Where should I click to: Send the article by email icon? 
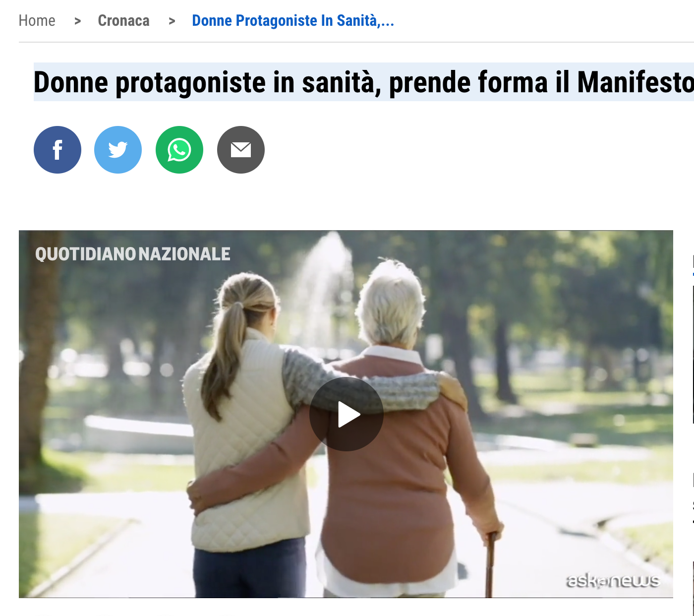coord(241,150)
